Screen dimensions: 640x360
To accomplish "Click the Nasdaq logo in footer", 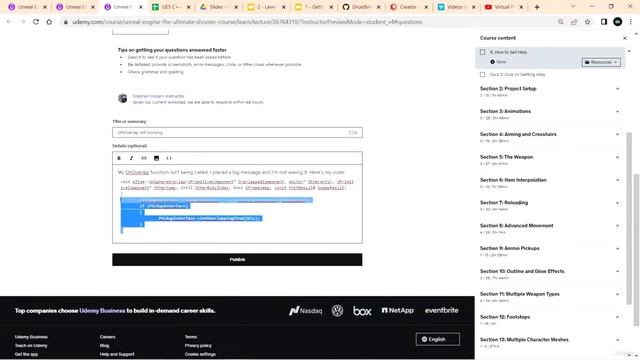I will coord(305,311).
